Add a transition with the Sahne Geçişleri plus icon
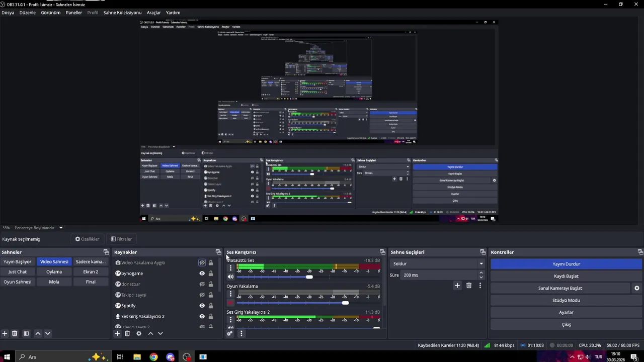644x362 pixels. point(457,286)
